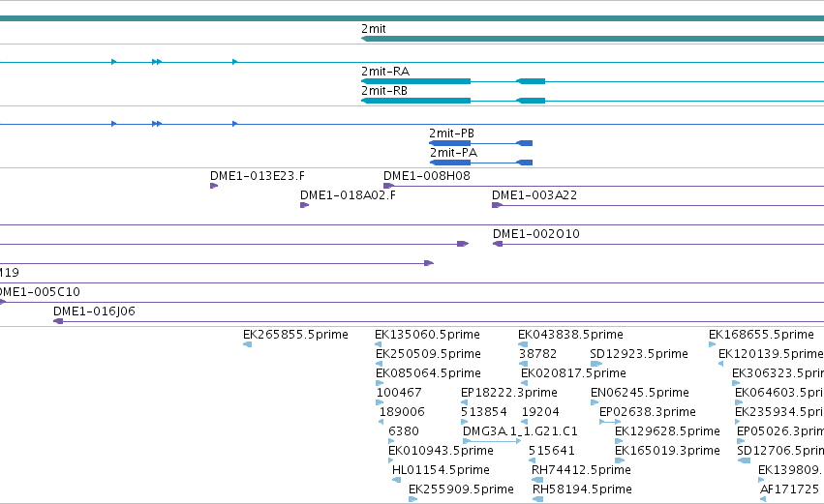Select the EK306323.5prime EST label

pos(778,373)
